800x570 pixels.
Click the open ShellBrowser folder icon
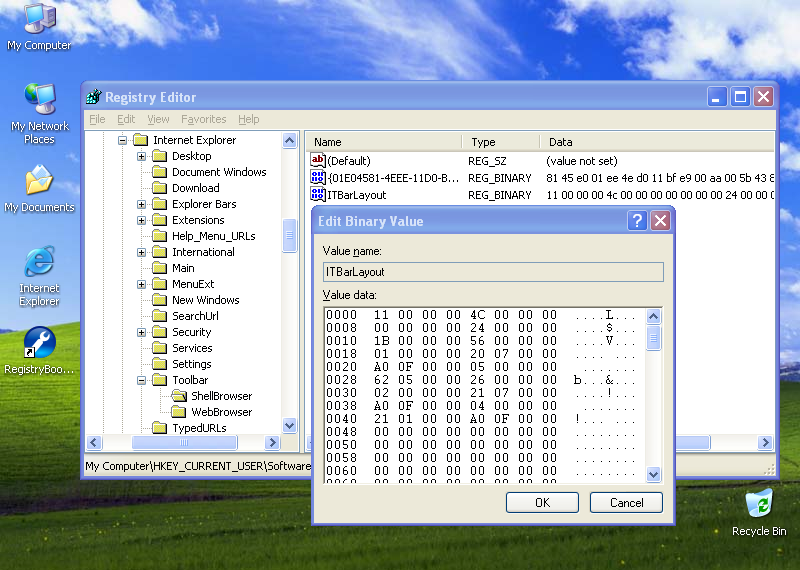click(x=179, y=395)
